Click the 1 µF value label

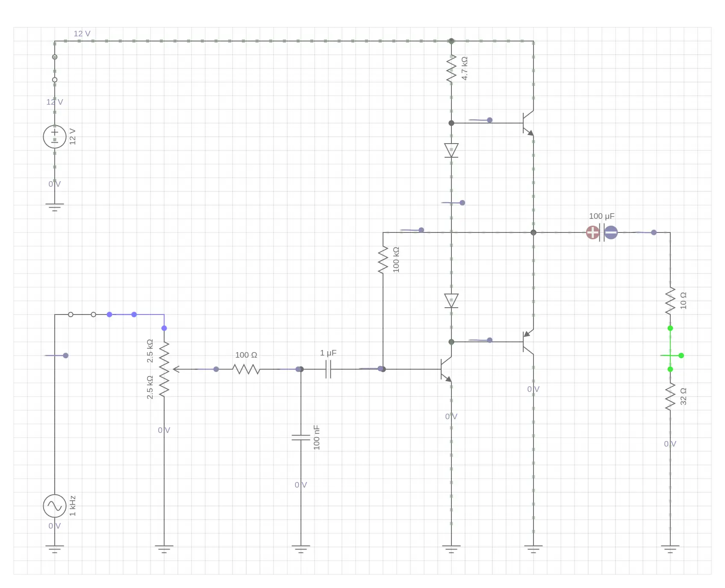pos(328,353)
